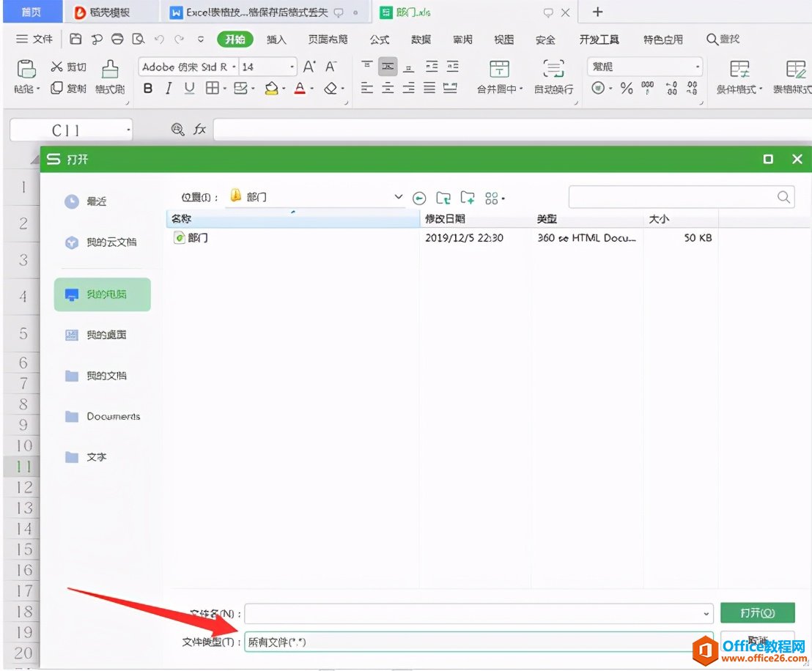Switch to the Formula ribbon tab
Viewport: 812px width, 671px height.
tap(379, 40)
